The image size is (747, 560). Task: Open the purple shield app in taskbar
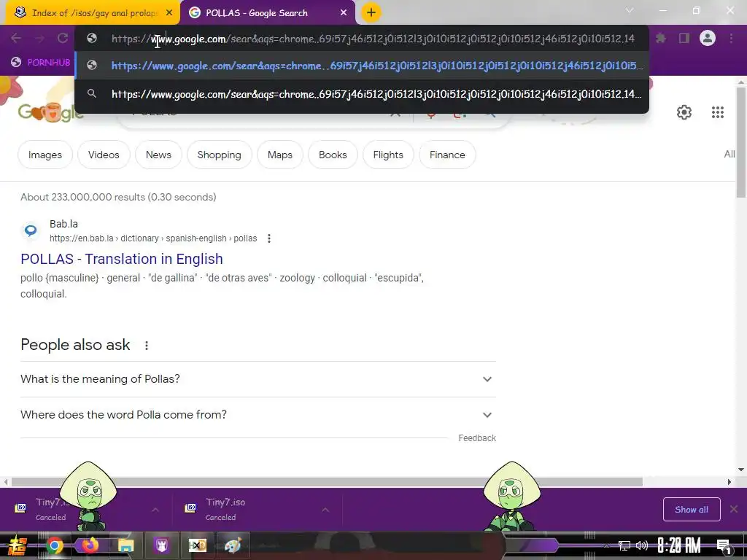coord(161,545)
